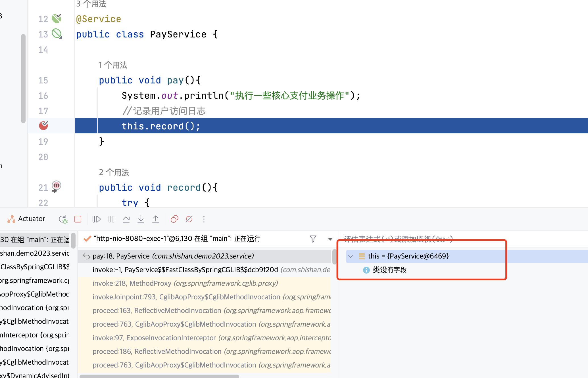Click the '1 个用法' usages hint above pay()
The width and height of the screenshot is (588, 378).
(x=113, y=65)
